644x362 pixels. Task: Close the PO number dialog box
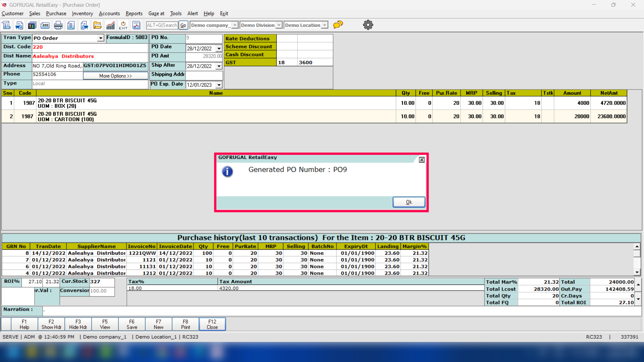pos(422,160)
